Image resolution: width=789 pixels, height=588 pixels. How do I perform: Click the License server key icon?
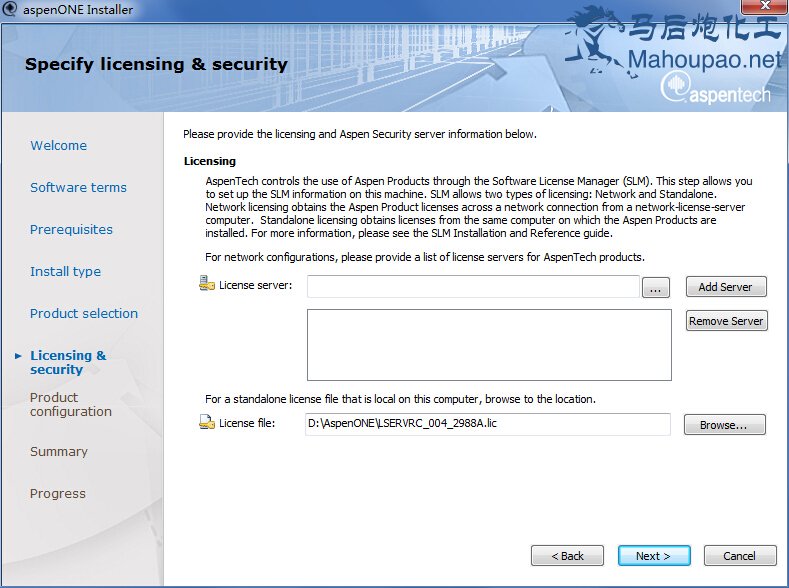tap(207, 283)
